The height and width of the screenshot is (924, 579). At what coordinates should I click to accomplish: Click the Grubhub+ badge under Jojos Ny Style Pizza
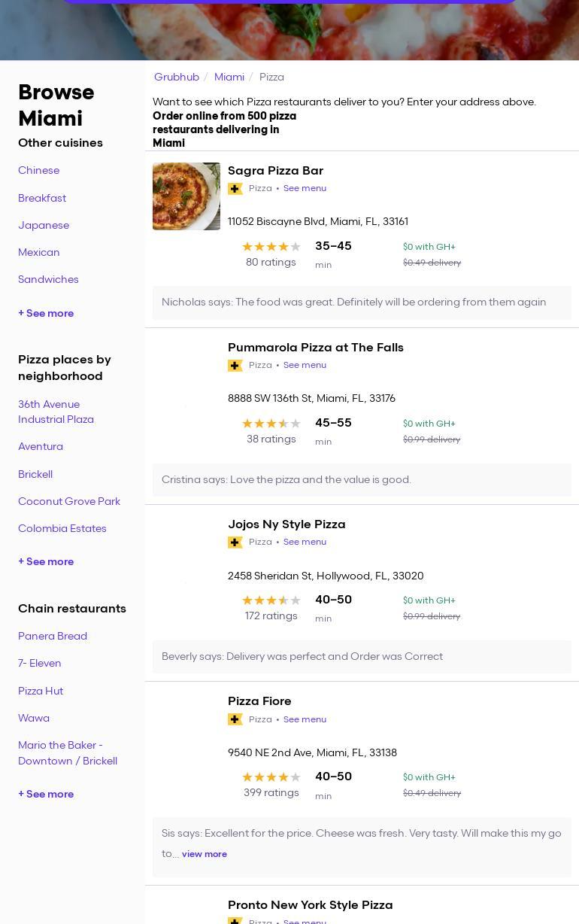(235, 543)
